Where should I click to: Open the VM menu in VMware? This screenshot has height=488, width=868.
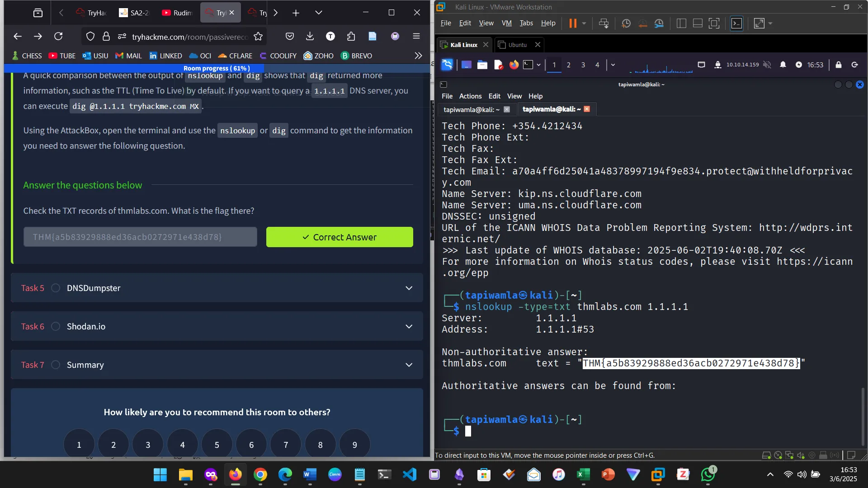[506, 23]
